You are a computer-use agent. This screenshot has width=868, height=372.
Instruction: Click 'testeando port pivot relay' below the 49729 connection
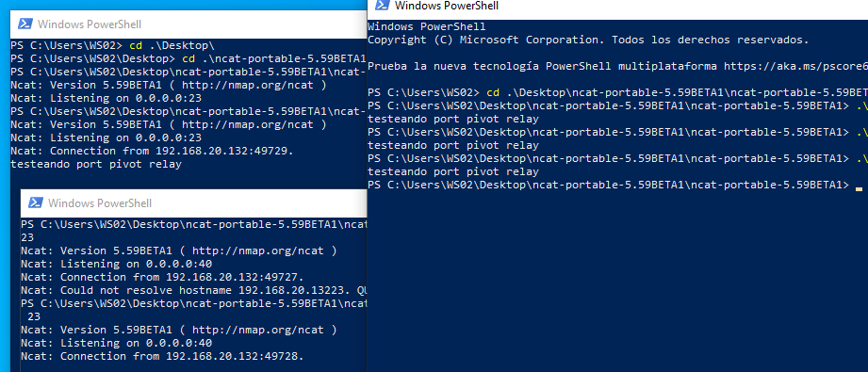[96, 165]
